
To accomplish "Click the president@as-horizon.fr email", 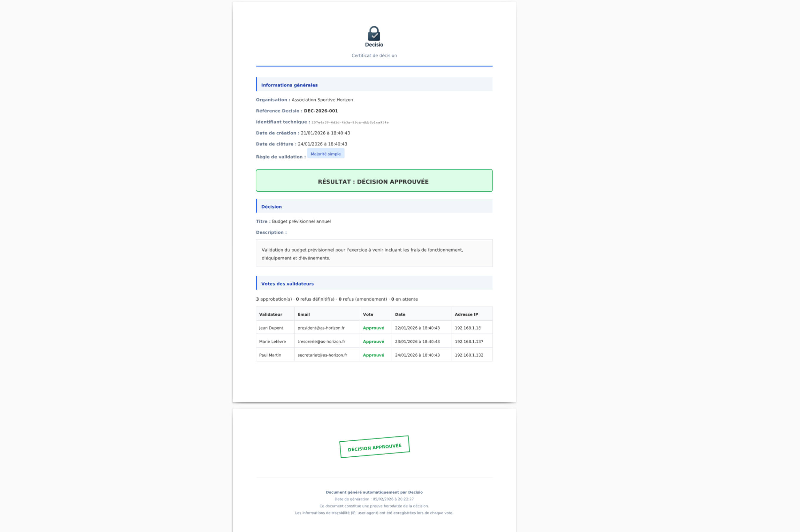I will [321, 328].
